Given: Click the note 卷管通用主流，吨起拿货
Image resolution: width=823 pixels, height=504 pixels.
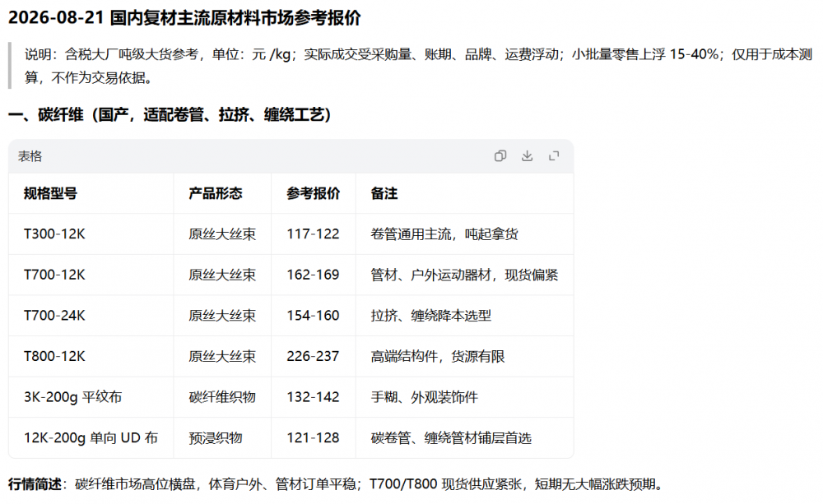Looking at the screenshot, I should 444,234.
